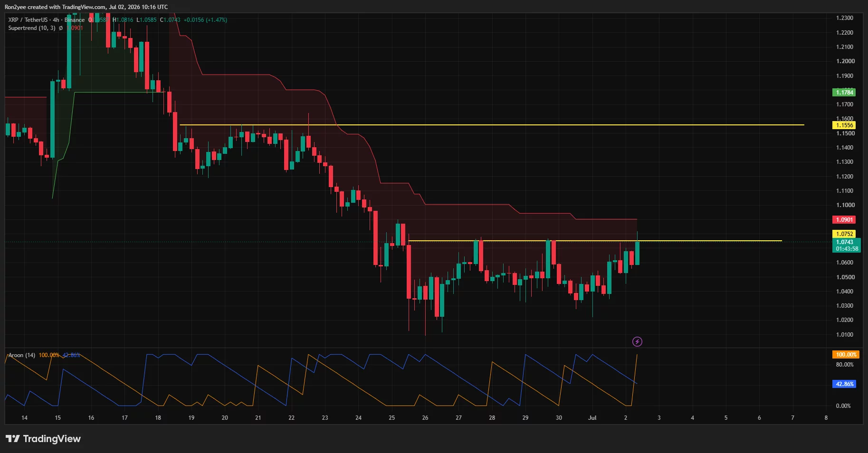Click date 22 on the time axis
The image size is (868, 453).
click(x=291, y=418)
